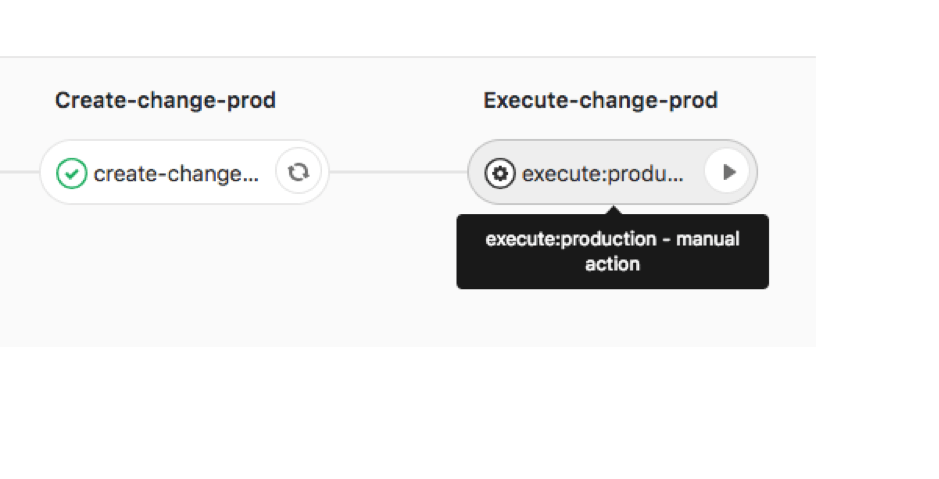Click the connector line between the stages

tap(398, 172)
